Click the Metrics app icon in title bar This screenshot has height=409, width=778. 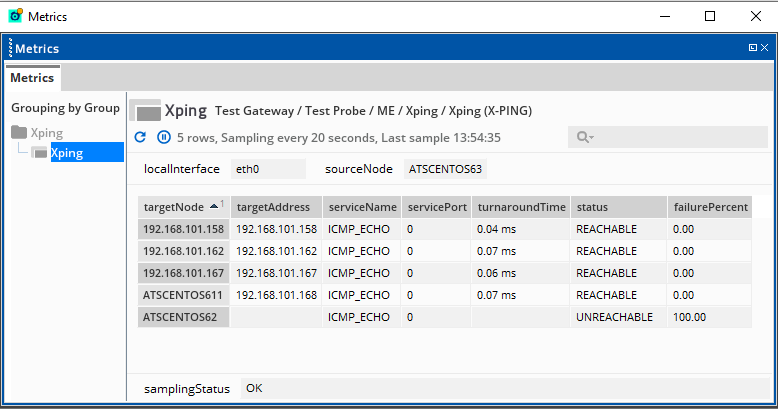pos(15,16)
